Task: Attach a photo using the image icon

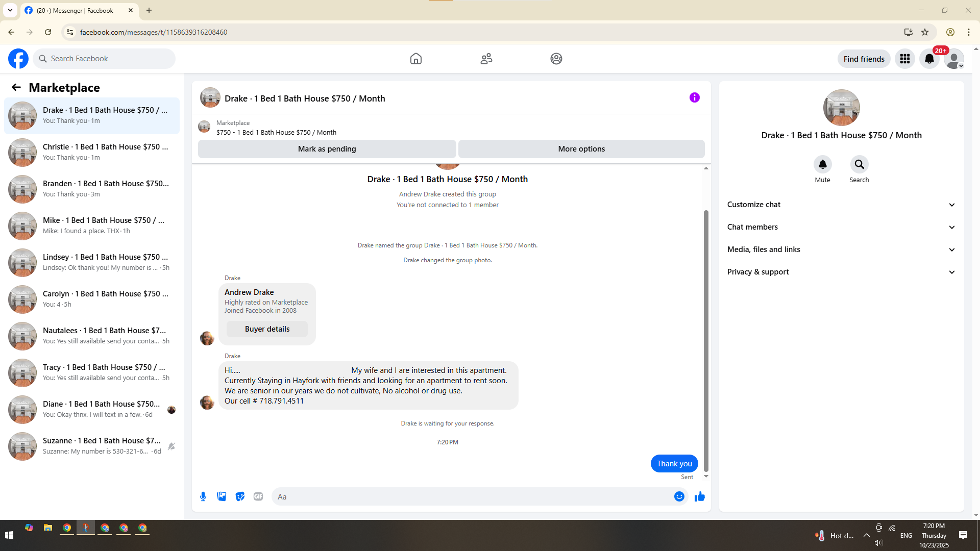Action: point(222,496)
